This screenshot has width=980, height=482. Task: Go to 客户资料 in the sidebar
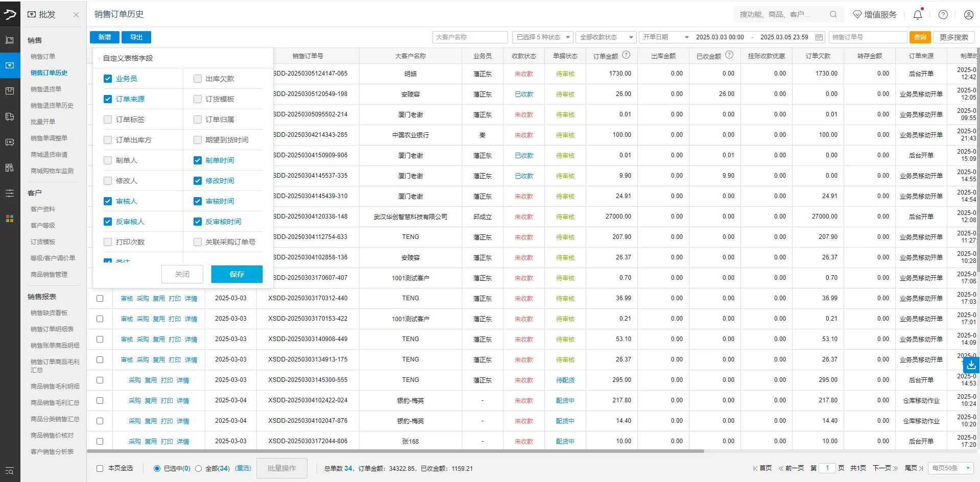click(43, 209)
